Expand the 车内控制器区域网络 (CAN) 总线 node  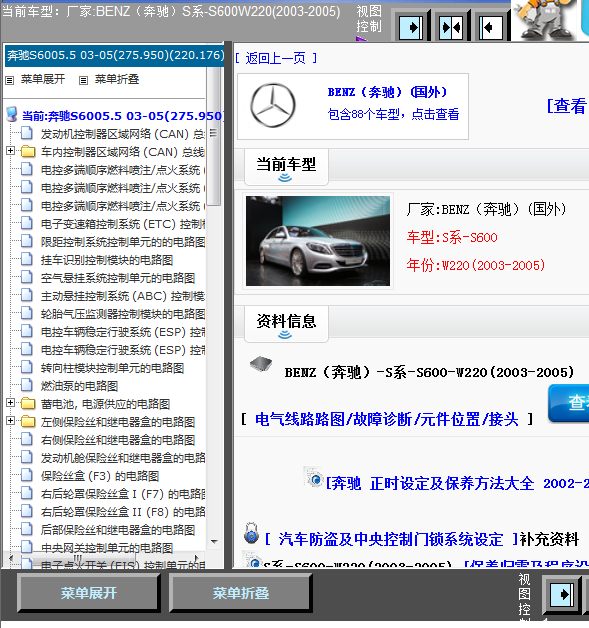tap(10, 151)
